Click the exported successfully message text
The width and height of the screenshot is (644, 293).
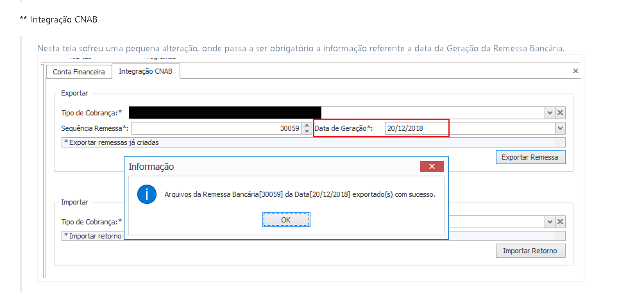(300, 194)
